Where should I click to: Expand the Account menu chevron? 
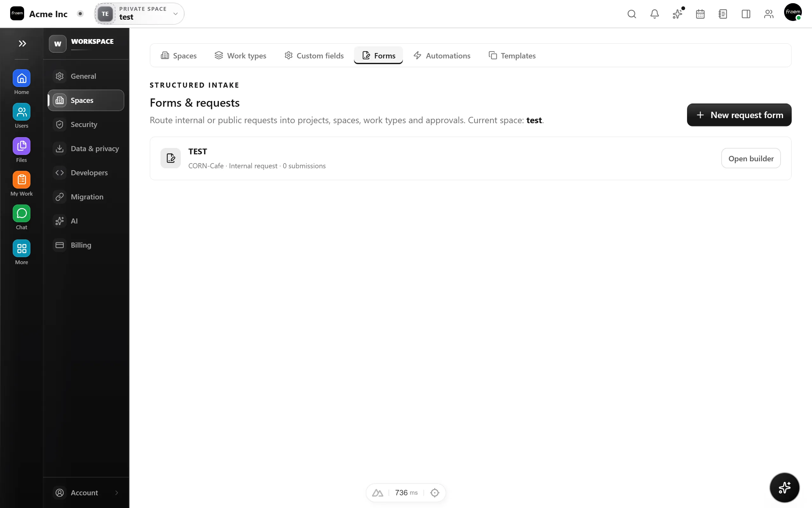(116, 492)
